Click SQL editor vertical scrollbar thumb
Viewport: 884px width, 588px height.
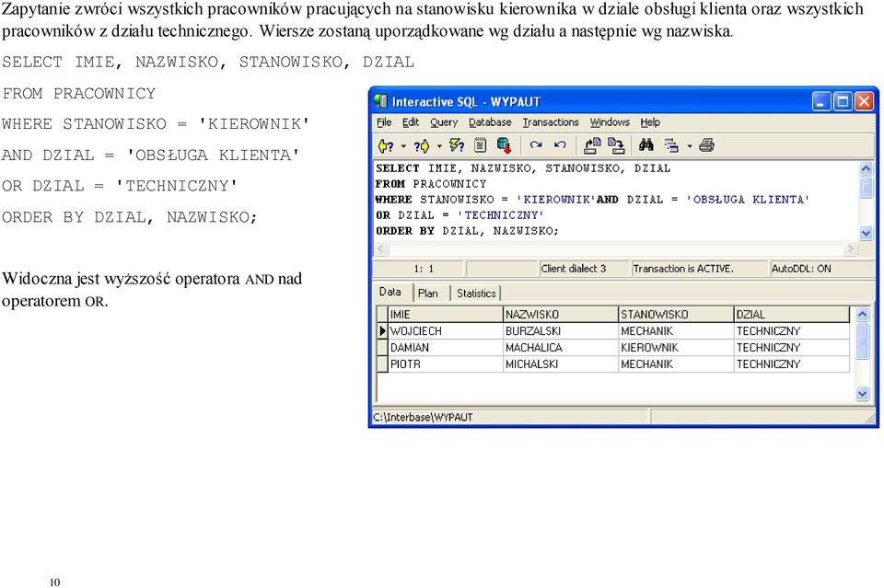866,187
